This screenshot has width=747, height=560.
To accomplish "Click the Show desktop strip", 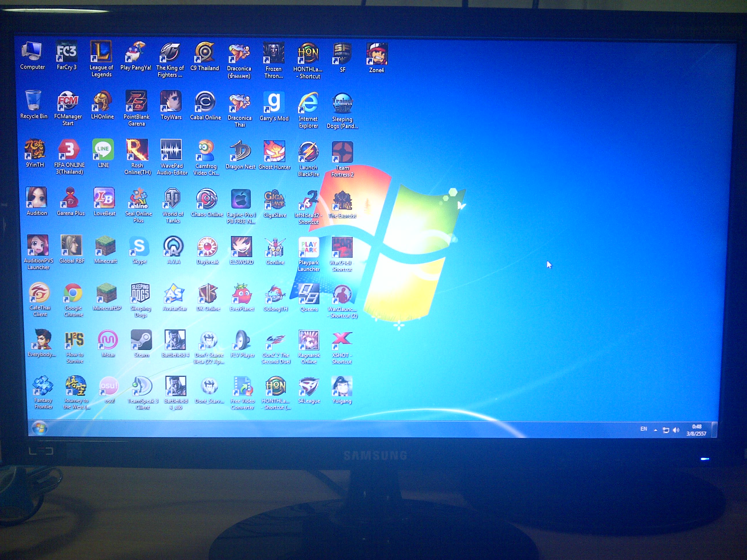I will 714,430.
